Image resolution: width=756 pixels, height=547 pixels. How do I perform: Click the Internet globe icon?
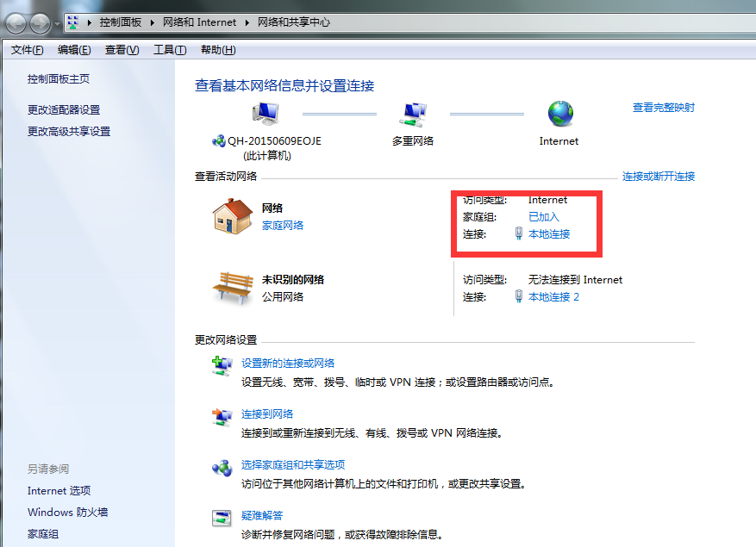click(560, 114)
